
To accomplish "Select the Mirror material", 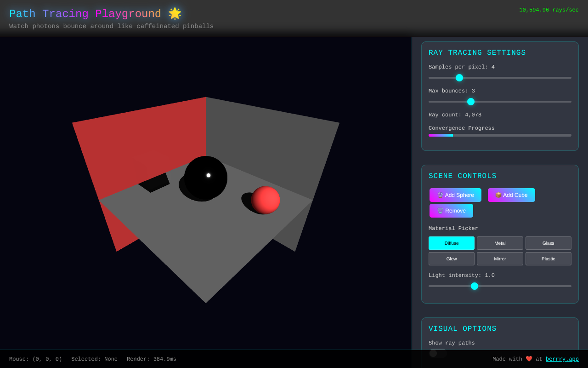I will click(500, 259).
